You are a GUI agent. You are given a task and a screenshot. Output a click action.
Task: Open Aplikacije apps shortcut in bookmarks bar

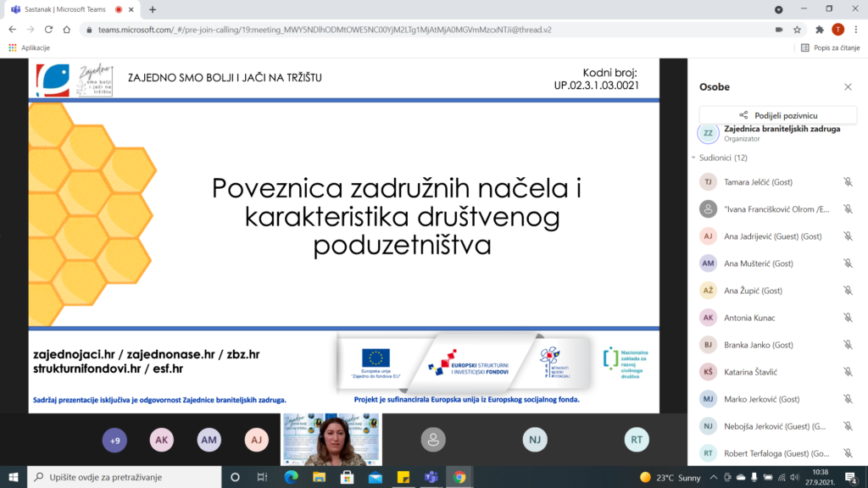pos(30,47)
